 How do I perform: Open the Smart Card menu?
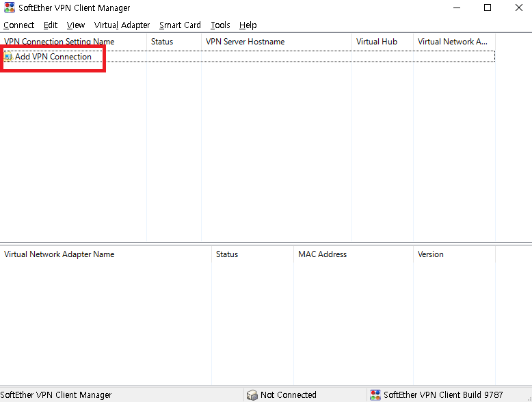180,25
